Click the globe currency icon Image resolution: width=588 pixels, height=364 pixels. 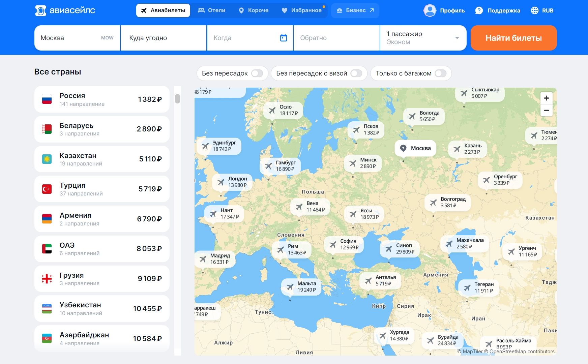click(535, 10)
